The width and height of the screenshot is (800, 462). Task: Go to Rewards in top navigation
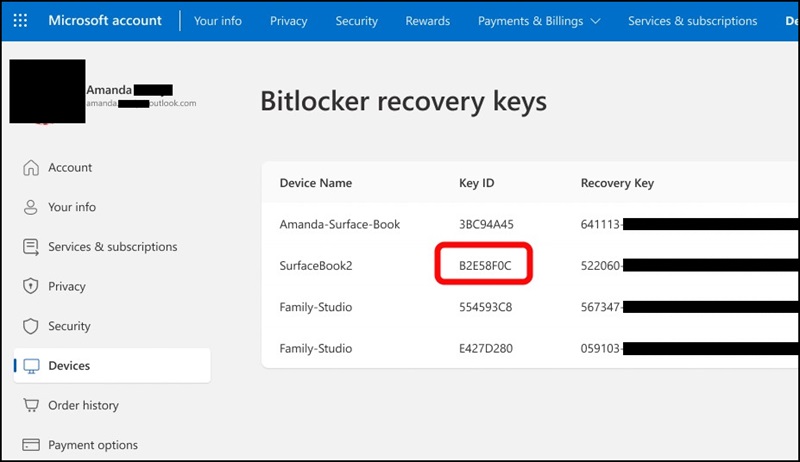[428, 21]
